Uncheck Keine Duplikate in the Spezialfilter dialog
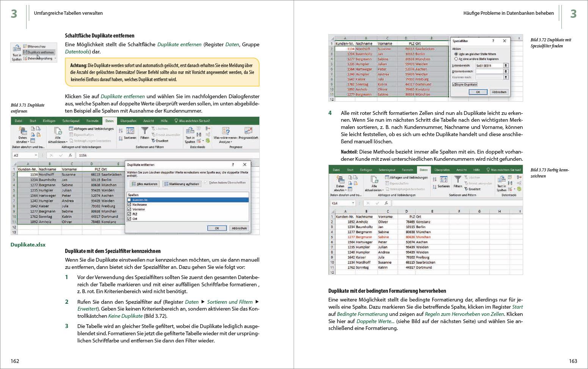Screen dimensions: 588x369 (x=454, y=85)
